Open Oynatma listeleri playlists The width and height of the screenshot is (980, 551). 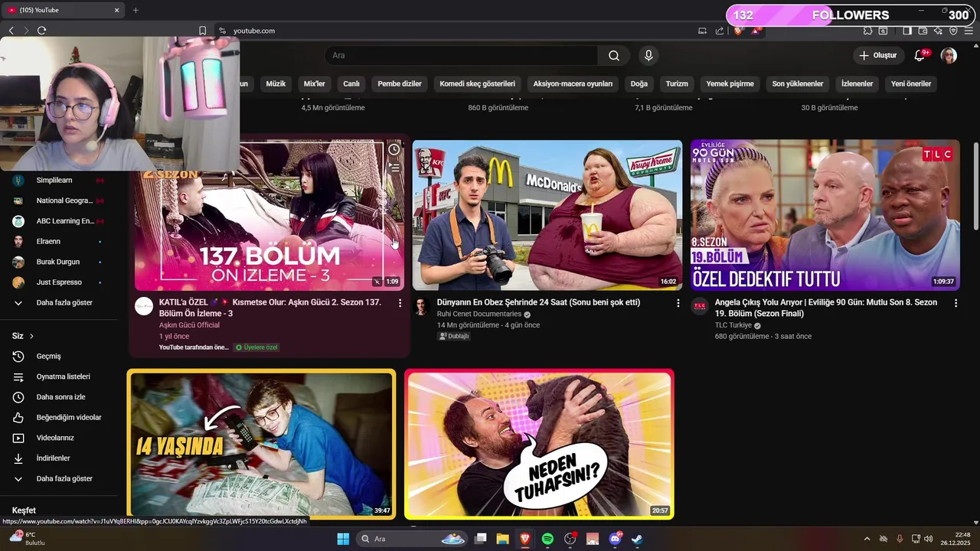(x=59, y=377)
